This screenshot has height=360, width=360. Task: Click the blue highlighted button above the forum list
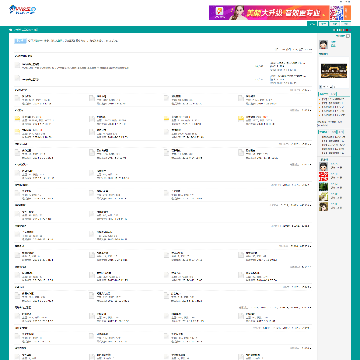coord(20,41)
